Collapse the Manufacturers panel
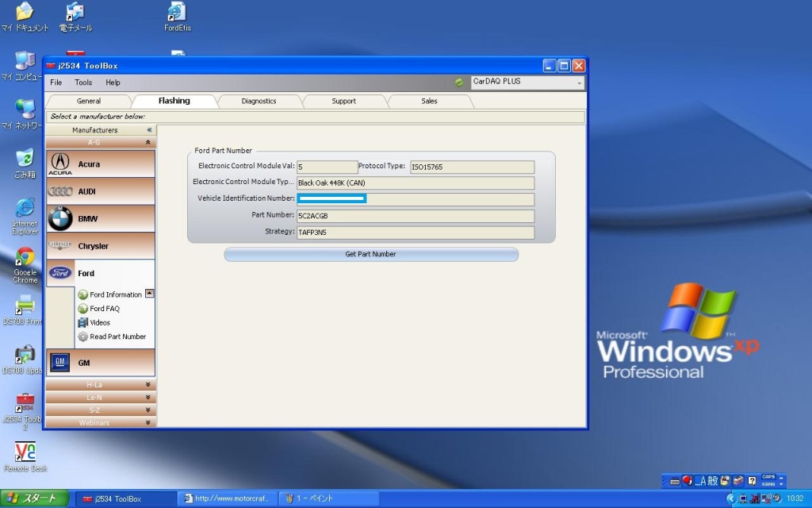 tap(149, 129)
